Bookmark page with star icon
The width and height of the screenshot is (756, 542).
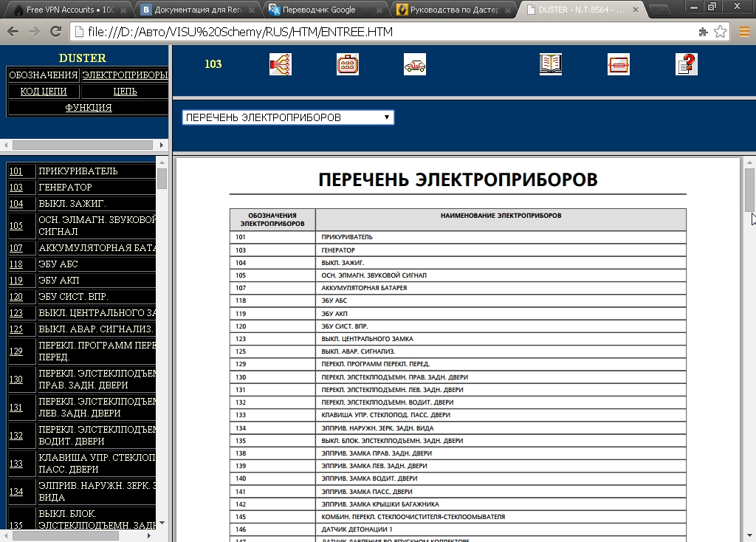tap(720, 32)
